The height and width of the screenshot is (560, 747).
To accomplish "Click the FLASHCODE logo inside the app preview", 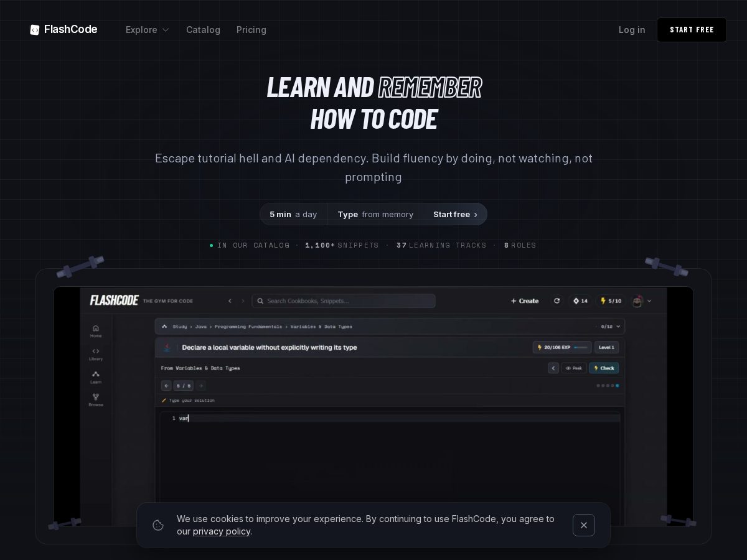I will click(114, 301).
